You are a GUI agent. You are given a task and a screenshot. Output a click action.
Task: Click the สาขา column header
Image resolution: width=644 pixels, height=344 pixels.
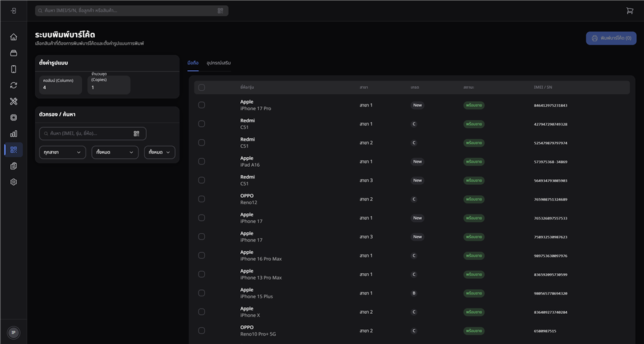coord(363,88)
